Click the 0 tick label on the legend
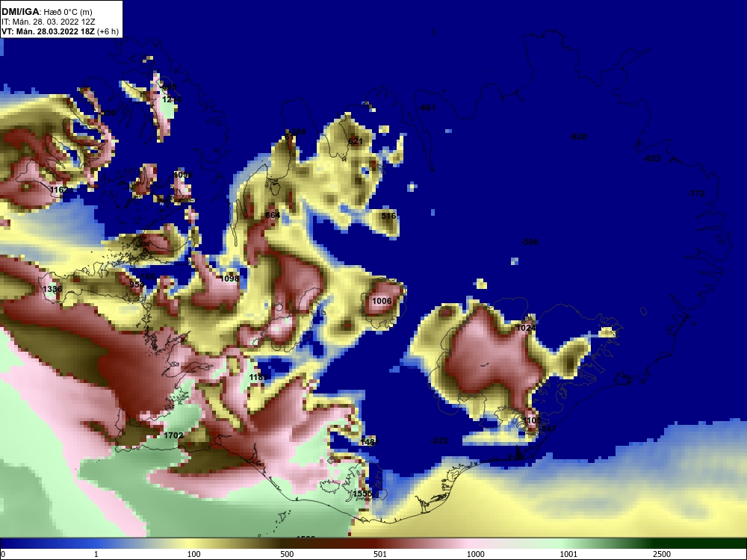 click(2, 554)
